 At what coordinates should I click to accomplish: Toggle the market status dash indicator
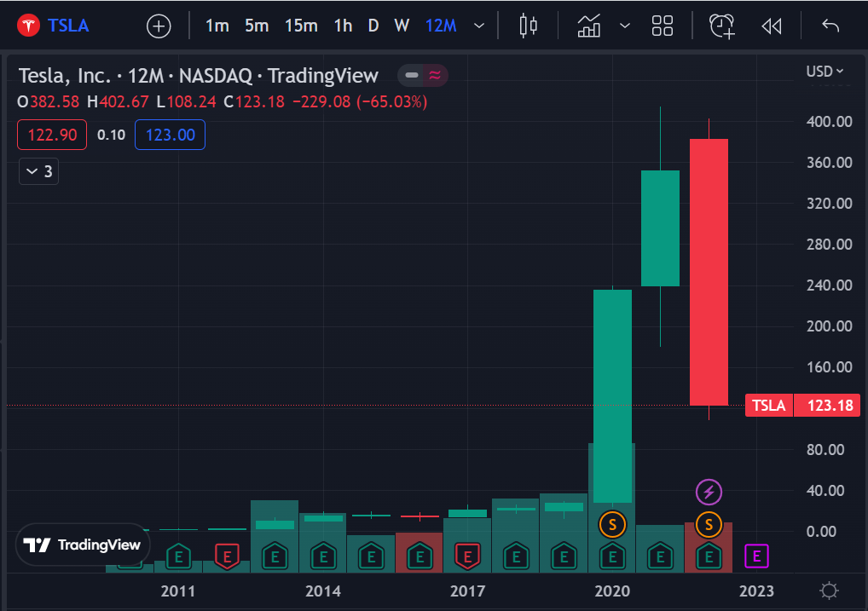point(411,75)
